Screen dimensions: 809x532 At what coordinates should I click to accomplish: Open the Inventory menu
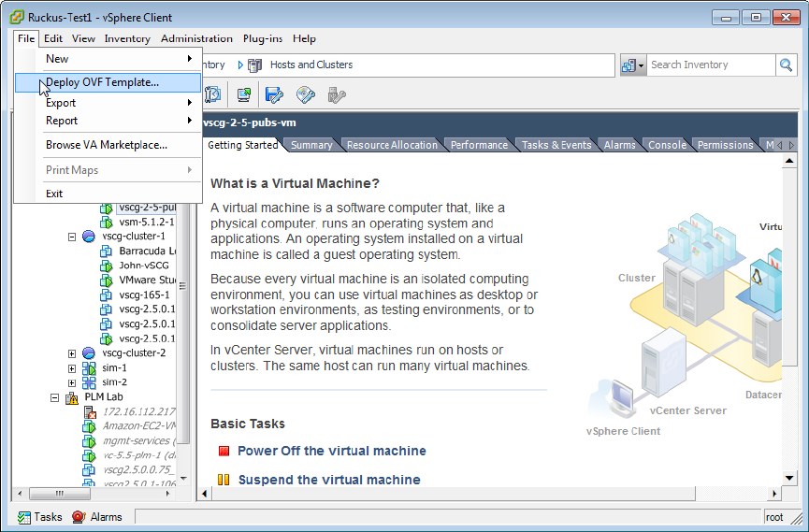[127, 38]
